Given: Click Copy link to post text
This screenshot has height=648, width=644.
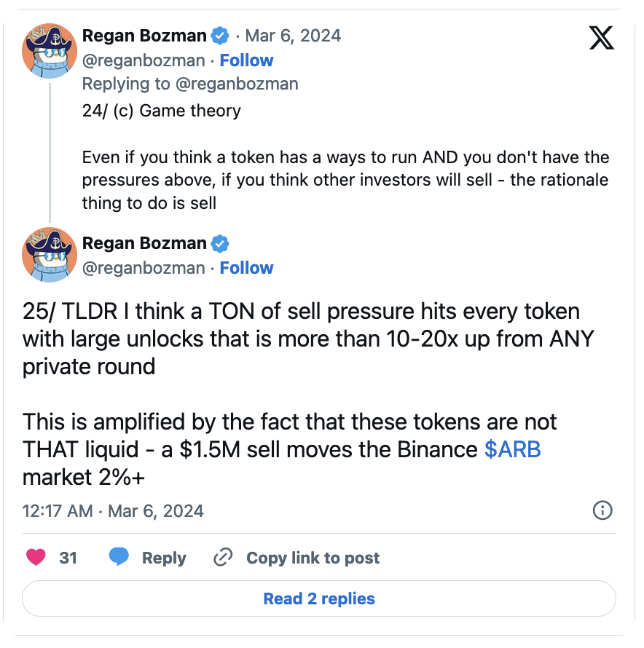Looking at the screenshot, I should (313, 558).
